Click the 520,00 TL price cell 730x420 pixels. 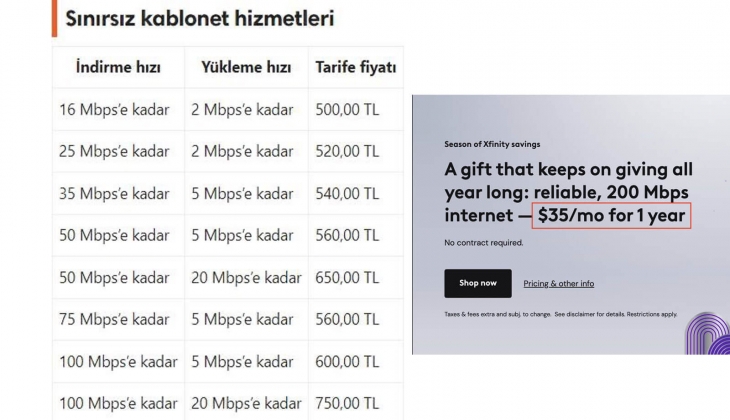(346, 151)
